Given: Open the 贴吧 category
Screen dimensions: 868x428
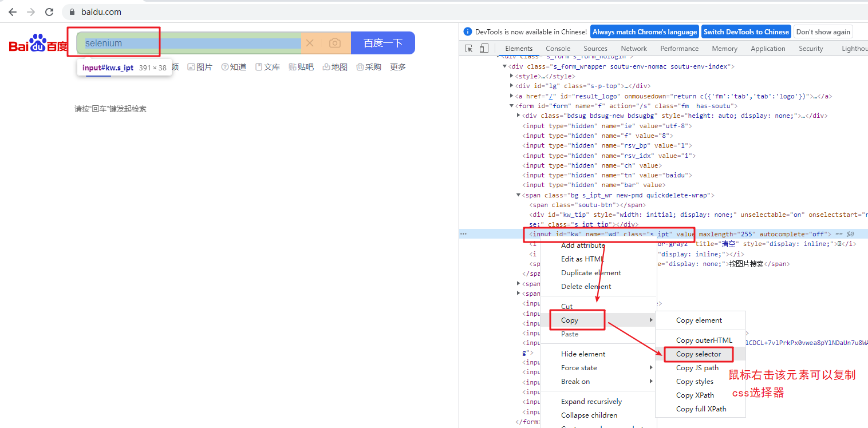Looking at the screenshot, I should (x=301, y=67).
